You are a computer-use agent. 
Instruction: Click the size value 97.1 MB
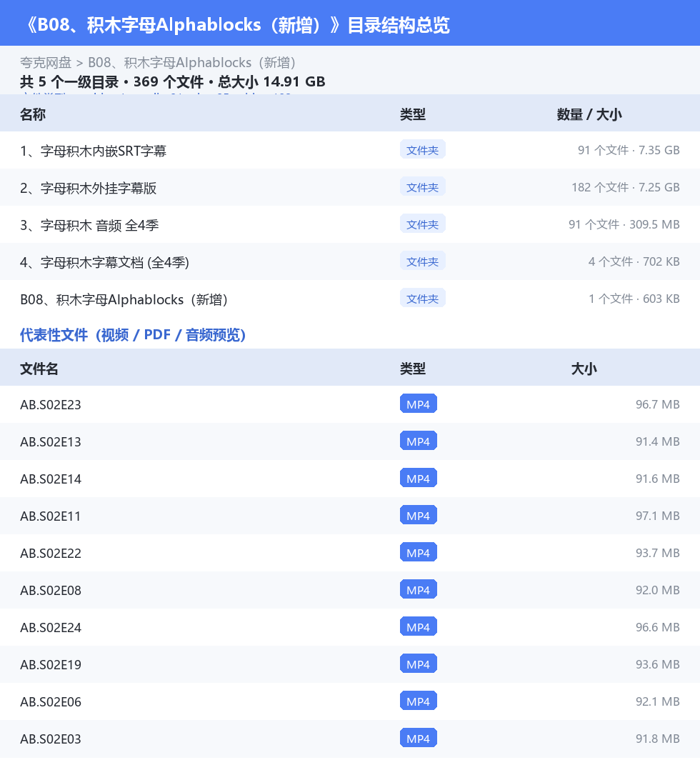657,516
